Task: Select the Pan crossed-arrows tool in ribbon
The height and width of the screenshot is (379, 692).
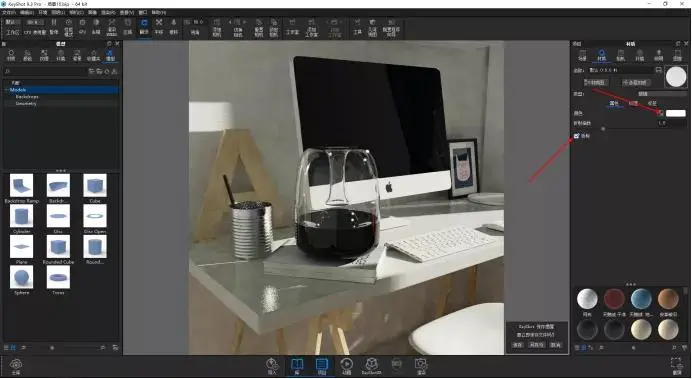Action: tap(159, 26)
